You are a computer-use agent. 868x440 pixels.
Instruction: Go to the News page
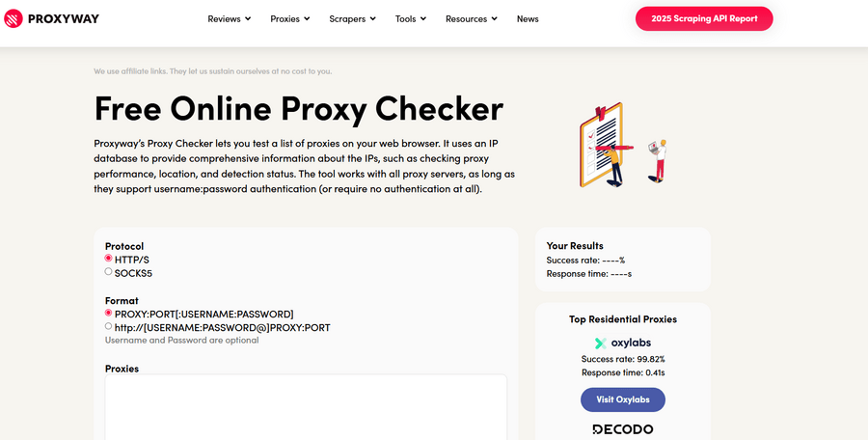tap(528, 18)
